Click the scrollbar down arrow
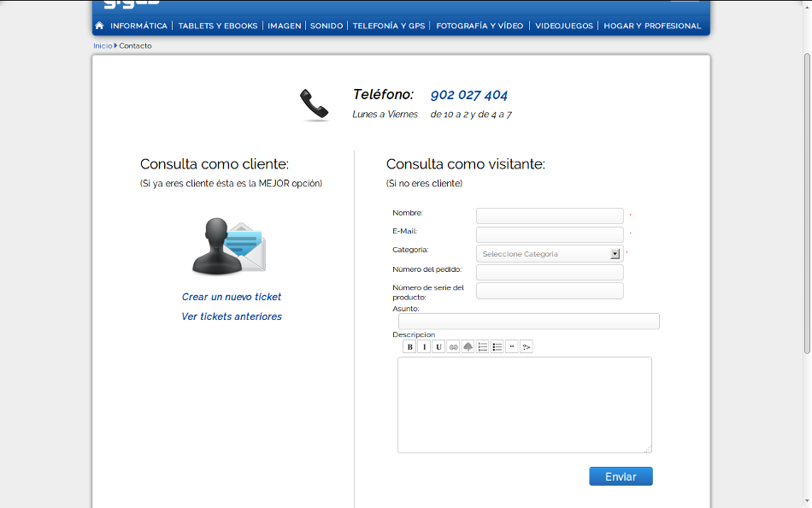This screenshot has width=812, height=508. [807, 501]
